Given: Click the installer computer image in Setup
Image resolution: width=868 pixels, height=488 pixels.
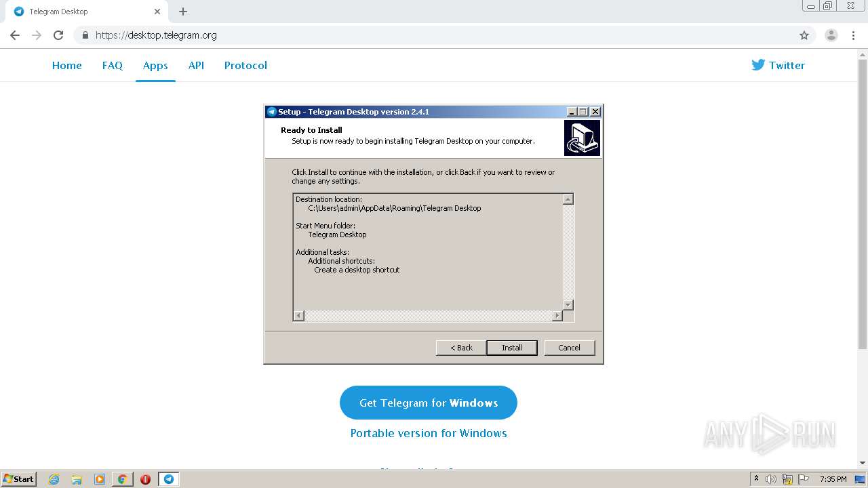Looking at the screenshot, I should pos(582,138).
